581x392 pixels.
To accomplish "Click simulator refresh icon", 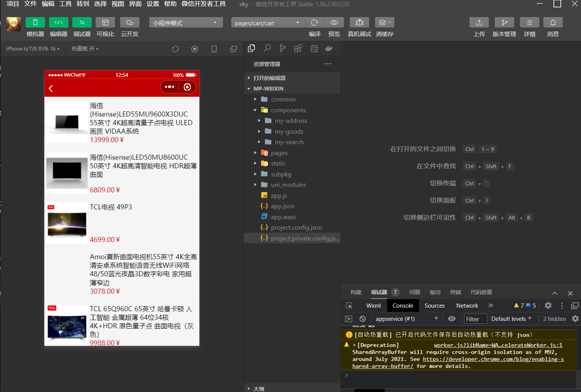I will point(175,49).
